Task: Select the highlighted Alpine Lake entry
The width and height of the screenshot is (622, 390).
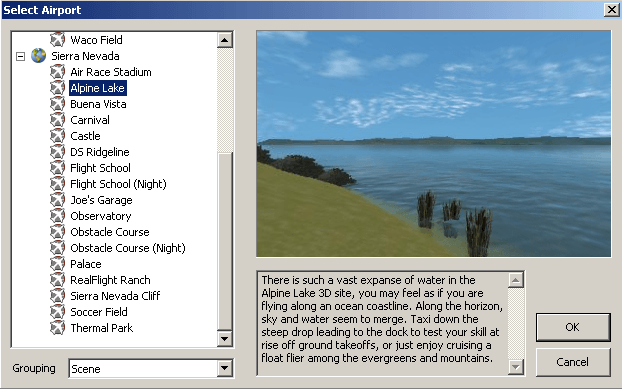Action: [98, 88]
